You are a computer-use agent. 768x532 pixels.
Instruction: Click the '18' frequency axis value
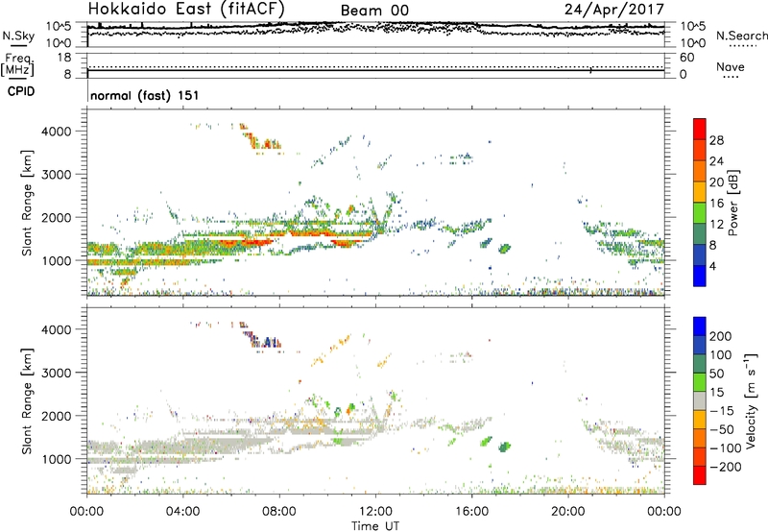[64, 58]
